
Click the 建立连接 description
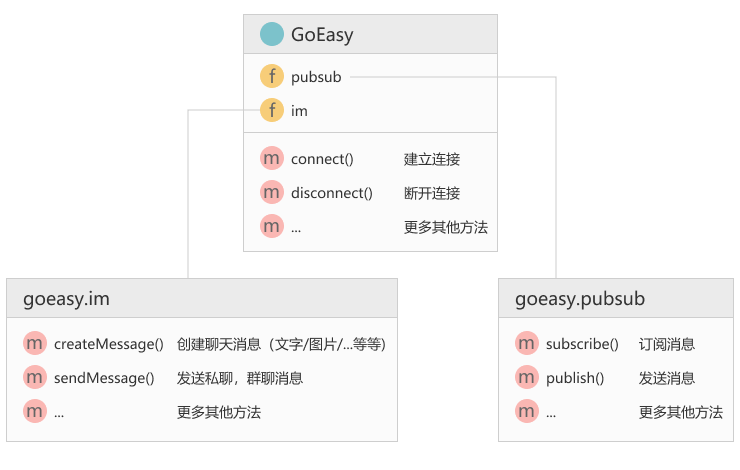(432, 159)
